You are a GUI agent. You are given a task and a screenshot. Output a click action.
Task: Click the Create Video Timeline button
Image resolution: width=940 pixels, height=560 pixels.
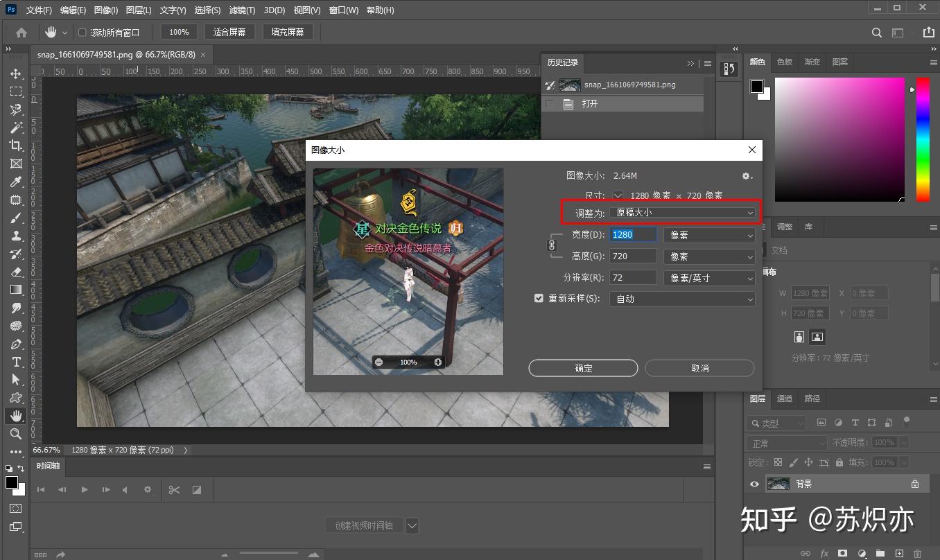pos(364,525)
